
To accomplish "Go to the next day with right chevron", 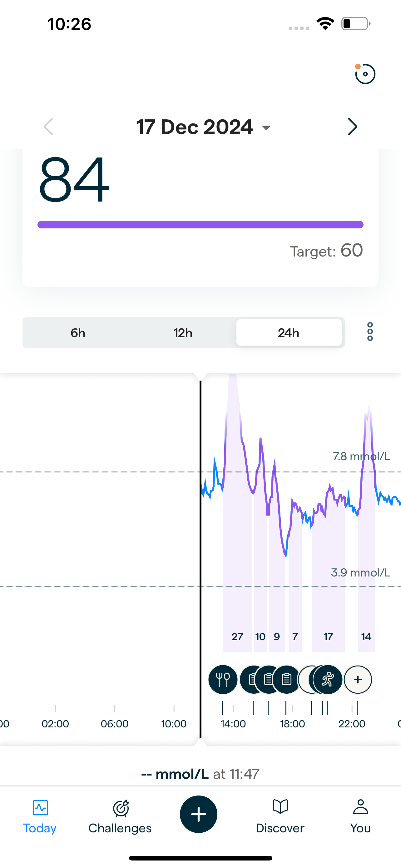I will pyautogui.click(x=352, y=127).
